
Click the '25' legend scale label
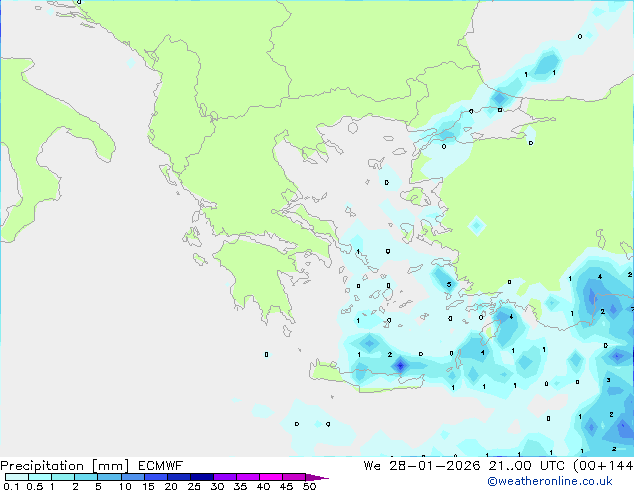194,486
